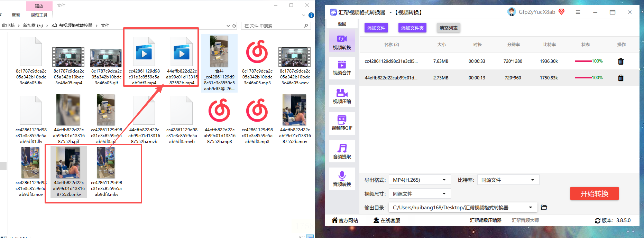The width and height of the screenshot is (644, 238).
Task: Open the 视频合并 sidebar tool
Action: click(x=342, y=68)
